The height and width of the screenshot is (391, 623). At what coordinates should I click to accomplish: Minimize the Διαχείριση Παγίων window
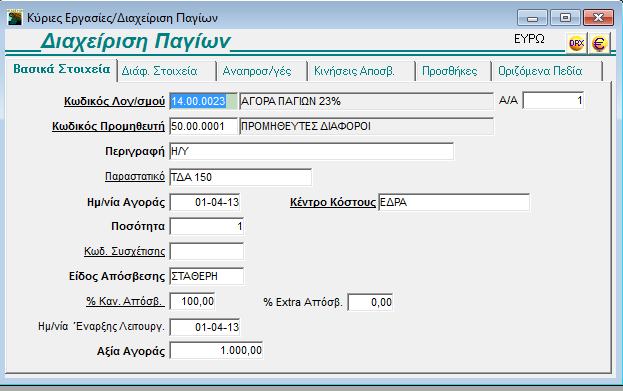532,18
